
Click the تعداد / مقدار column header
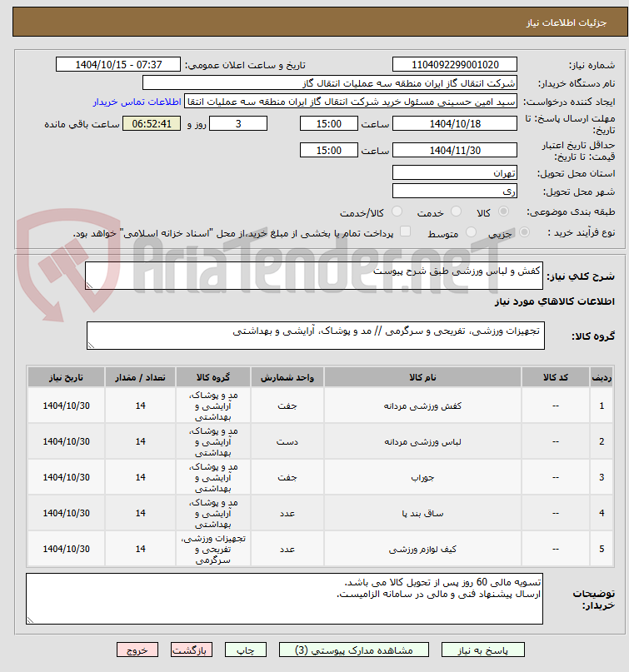(x=140, y=377)
